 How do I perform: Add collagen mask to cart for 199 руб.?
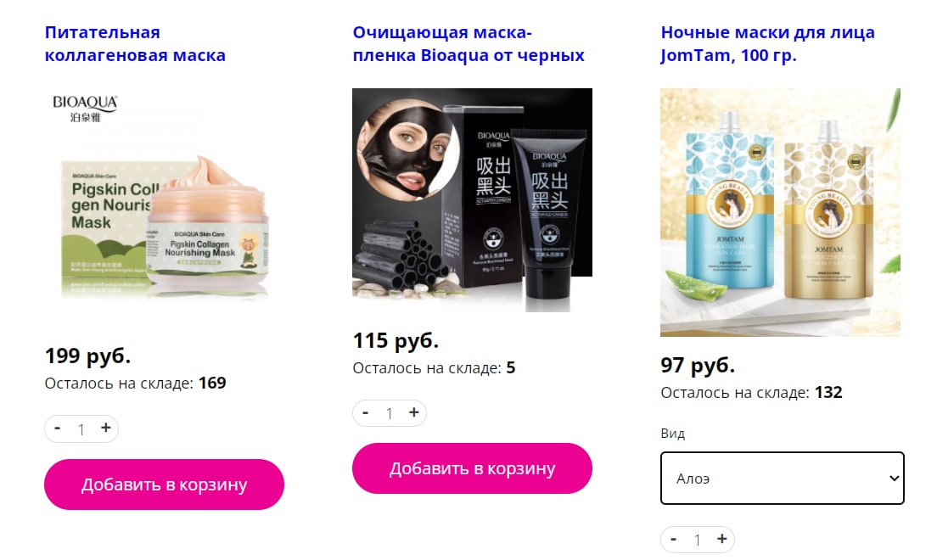point(165,484)
